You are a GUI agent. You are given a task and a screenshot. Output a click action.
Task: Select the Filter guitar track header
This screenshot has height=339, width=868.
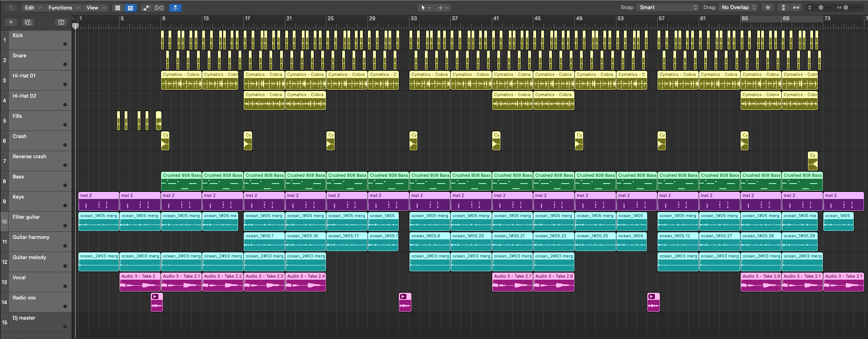pyautogui.click(x=36, y=222)
